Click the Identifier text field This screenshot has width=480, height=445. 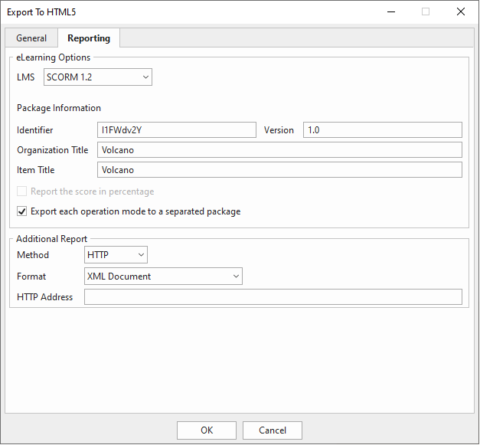coord(177,130)
